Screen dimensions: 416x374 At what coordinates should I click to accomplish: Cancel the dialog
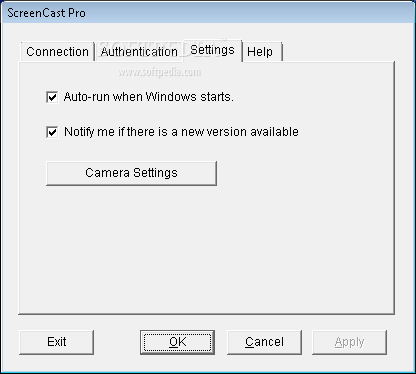tap(264, 342)
